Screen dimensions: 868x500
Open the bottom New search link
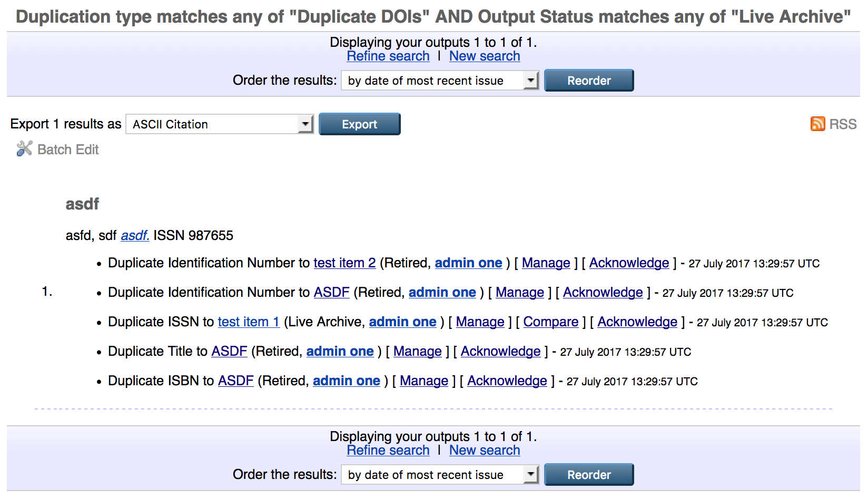coord(484,451)
